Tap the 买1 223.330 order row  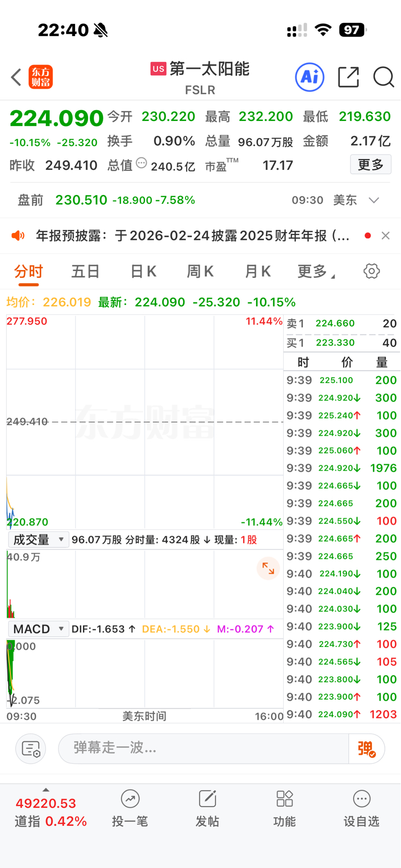coord(342,343)
